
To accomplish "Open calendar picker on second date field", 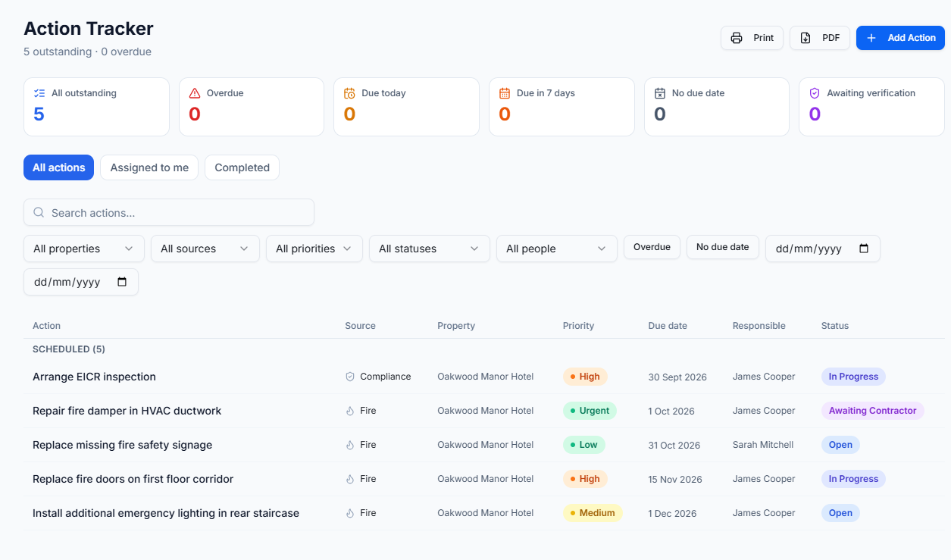I will [122, 282].
